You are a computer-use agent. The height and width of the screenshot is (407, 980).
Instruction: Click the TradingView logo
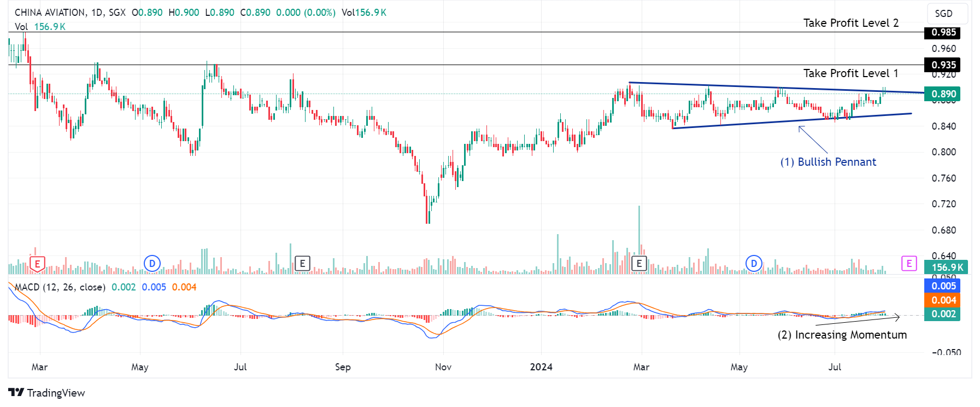47,393
